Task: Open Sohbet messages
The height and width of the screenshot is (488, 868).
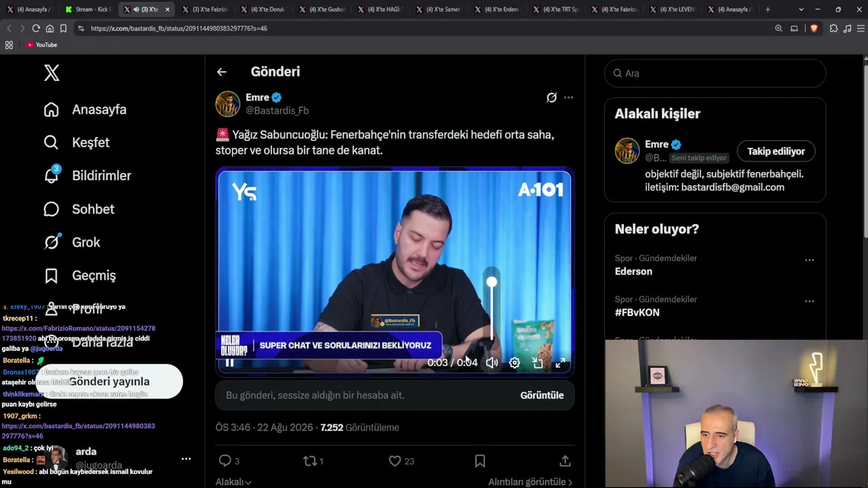Action: (x=79, y=209)
